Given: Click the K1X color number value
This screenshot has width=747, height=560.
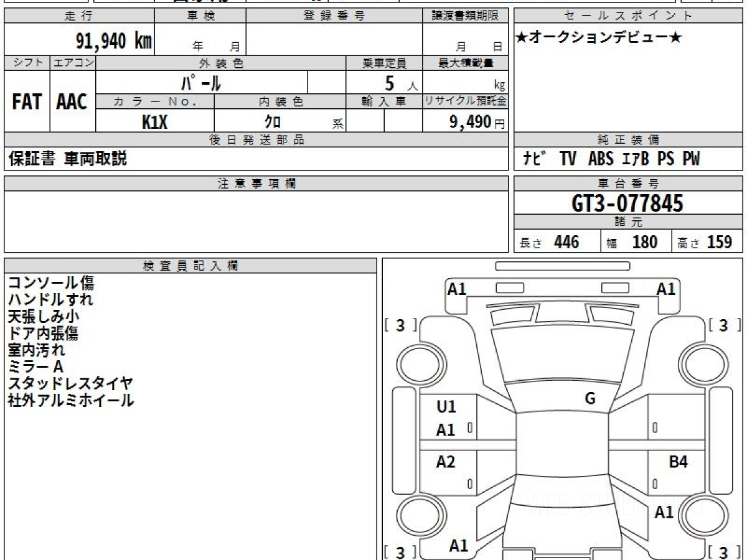Looking at the screenshot, I should [154, 122].
